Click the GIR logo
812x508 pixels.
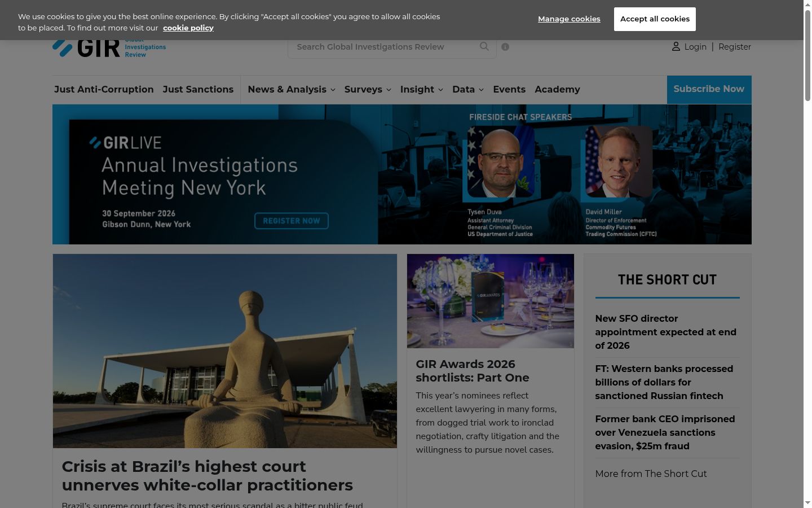[109, 47]
